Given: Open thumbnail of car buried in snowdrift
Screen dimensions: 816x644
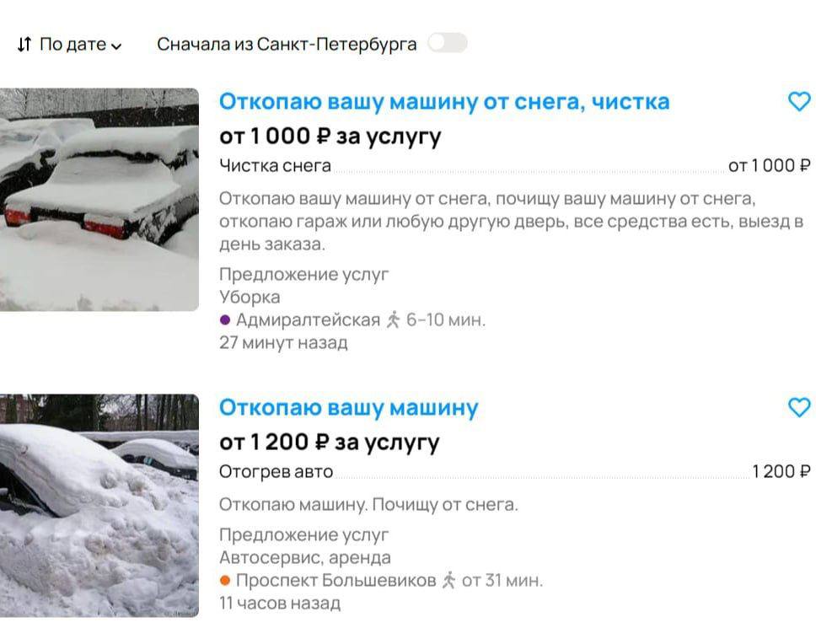Looking at the screenshot, I should click(99, 506).
